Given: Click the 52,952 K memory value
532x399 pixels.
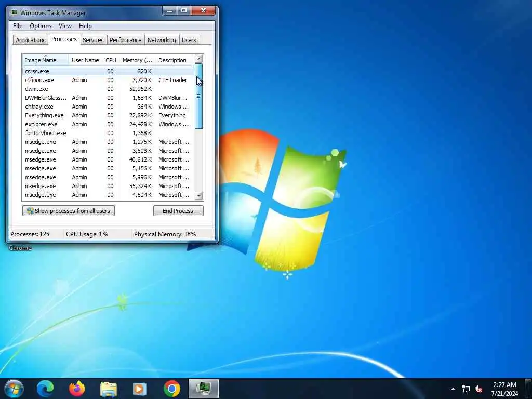Looking at the screenshot, I should pos(140,89).
